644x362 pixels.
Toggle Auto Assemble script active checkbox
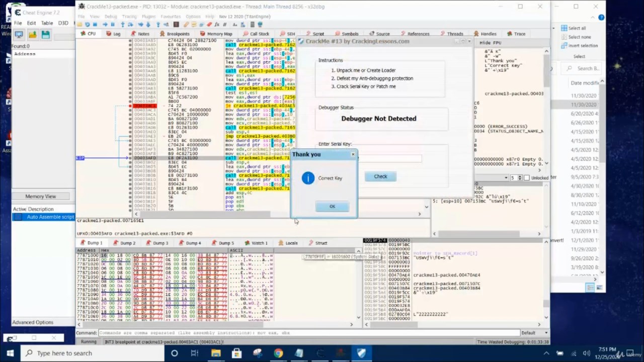(18, 217)
